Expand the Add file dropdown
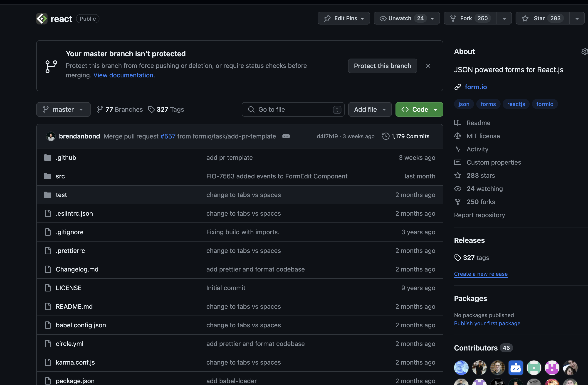Image resolution: width=588 pixels, height=385 pixels. [370, 109]
